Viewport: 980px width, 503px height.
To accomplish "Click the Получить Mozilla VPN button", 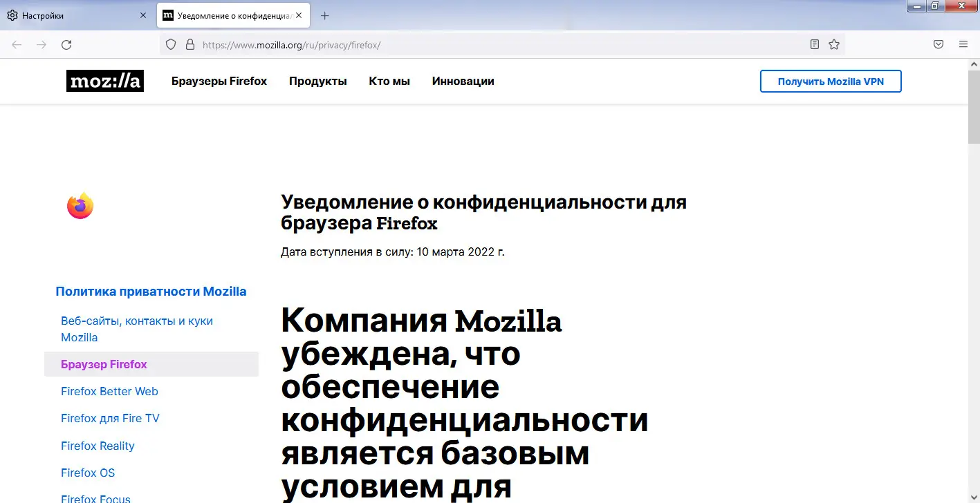I will (831, 82).
